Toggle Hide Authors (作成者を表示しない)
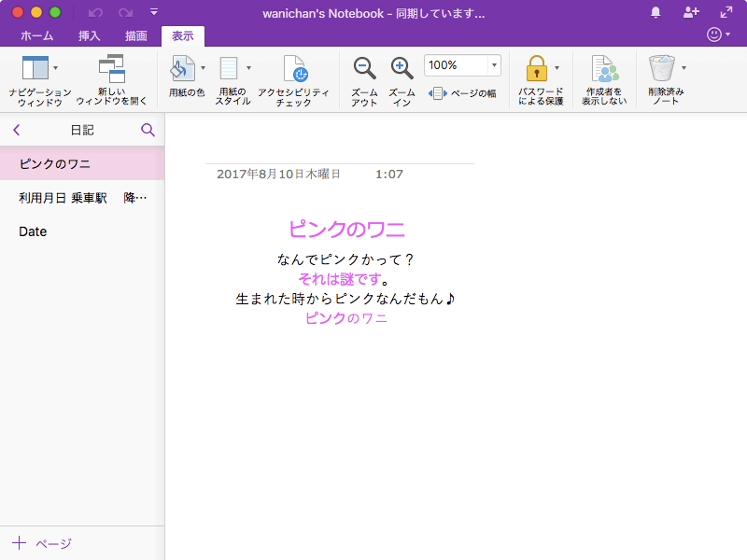The width and height of the screenshot is (747, 560). tap(604, 69)
